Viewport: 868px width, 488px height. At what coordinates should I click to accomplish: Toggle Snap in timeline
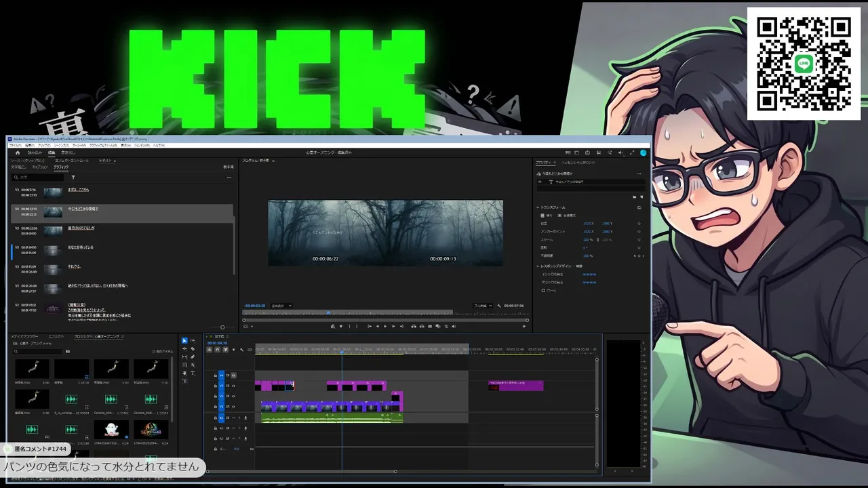pyautogui.click(x=217, y=350)
